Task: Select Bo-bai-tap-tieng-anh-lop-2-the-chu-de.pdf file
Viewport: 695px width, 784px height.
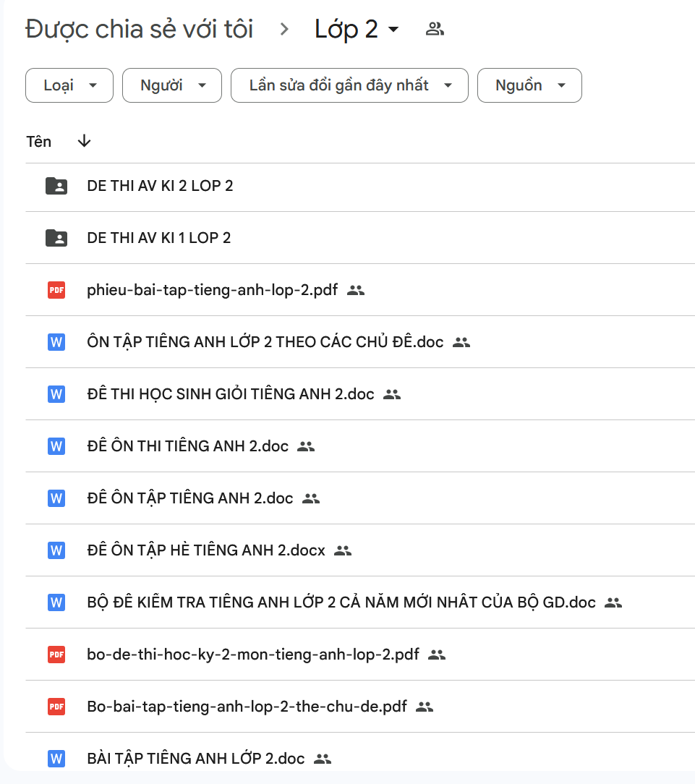Action: pyautogui.click(x=247, y=707)
